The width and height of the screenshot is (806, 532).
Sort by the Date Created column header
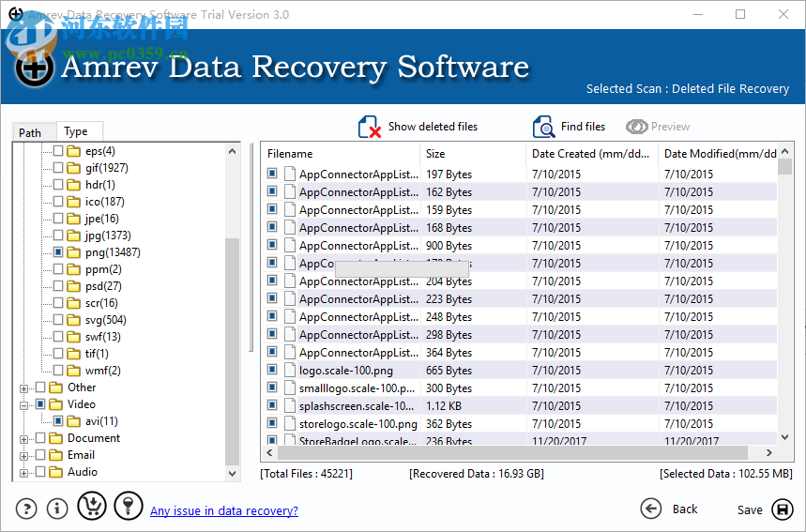pyautogui.click(x=592, y=154)
